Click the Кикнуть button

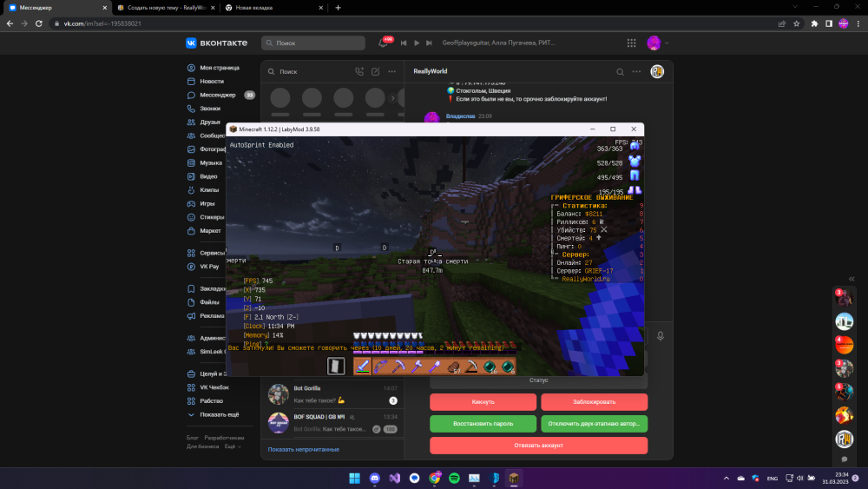(x=483, y=402)
